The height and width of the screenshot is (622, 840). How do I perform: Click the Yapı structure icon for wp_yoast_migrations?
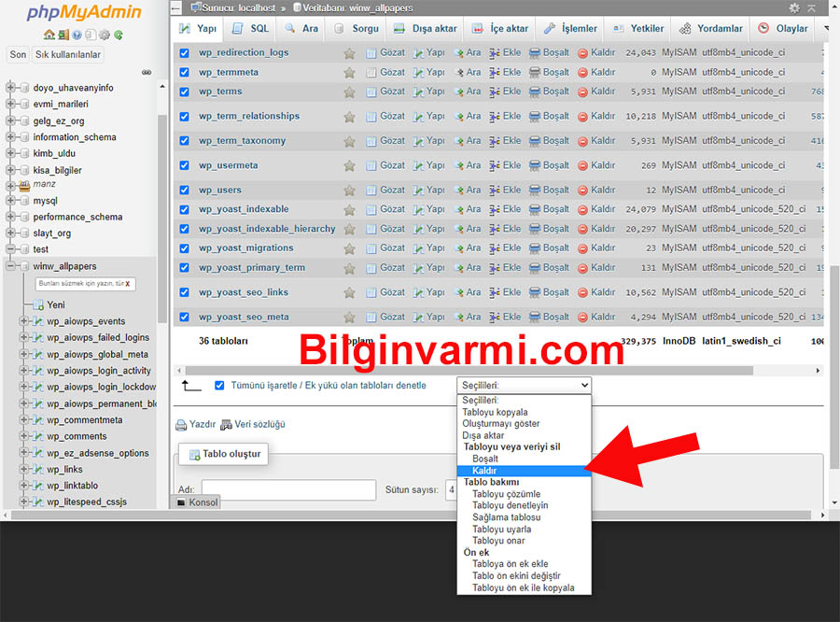pos(418,248)
